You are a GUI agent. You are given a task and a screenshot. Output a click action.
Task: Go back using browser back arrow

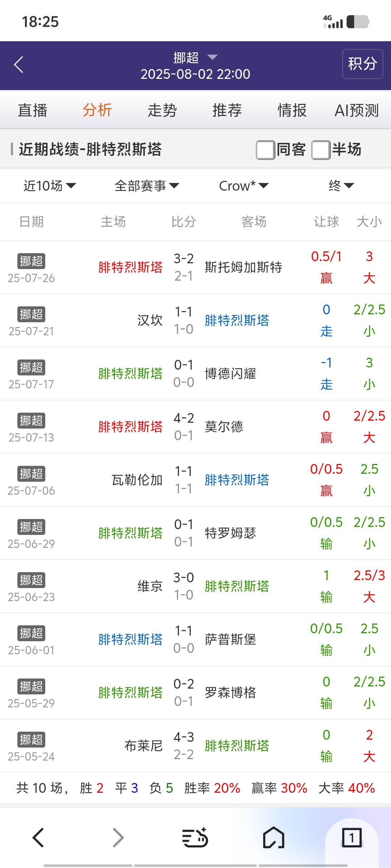[38, 838]
